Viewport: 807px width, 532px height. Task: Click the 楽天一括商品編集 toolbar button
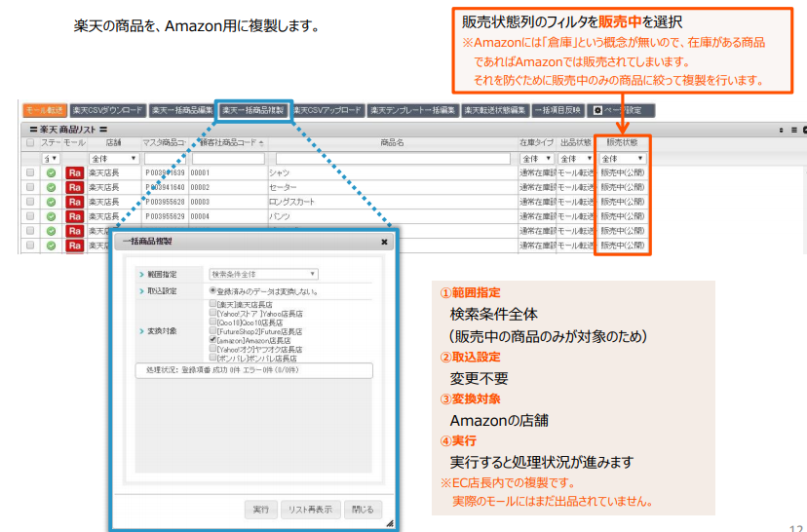pyautogui.click(x=182, y=111)
